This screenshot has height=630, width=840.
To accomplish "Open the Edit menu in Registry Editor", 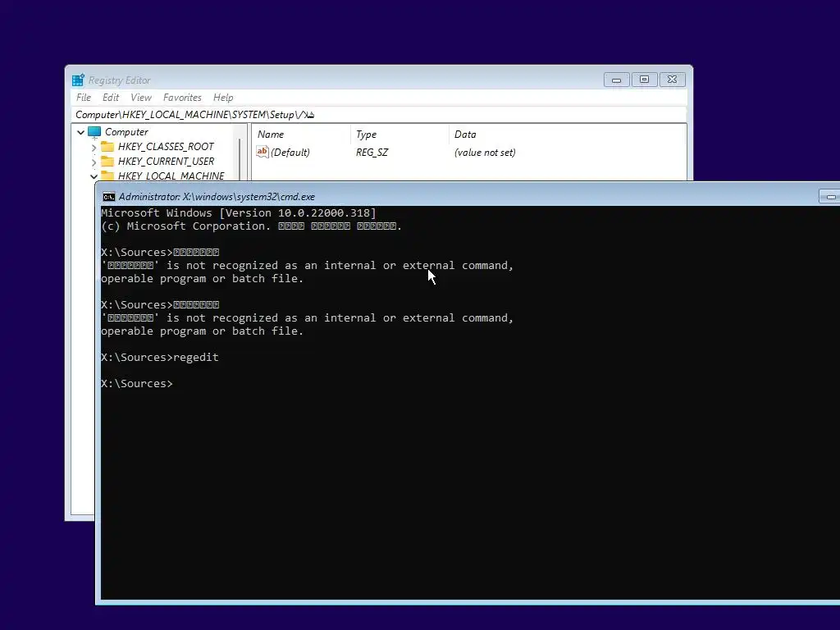I will (111, 98).
